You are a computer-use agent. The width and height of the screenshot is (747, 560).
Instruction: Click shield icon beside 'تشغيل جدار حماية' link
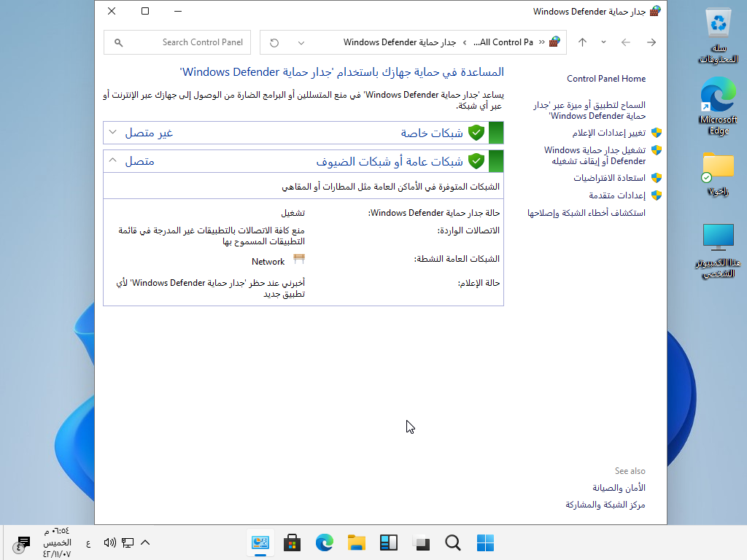[657, 150]
